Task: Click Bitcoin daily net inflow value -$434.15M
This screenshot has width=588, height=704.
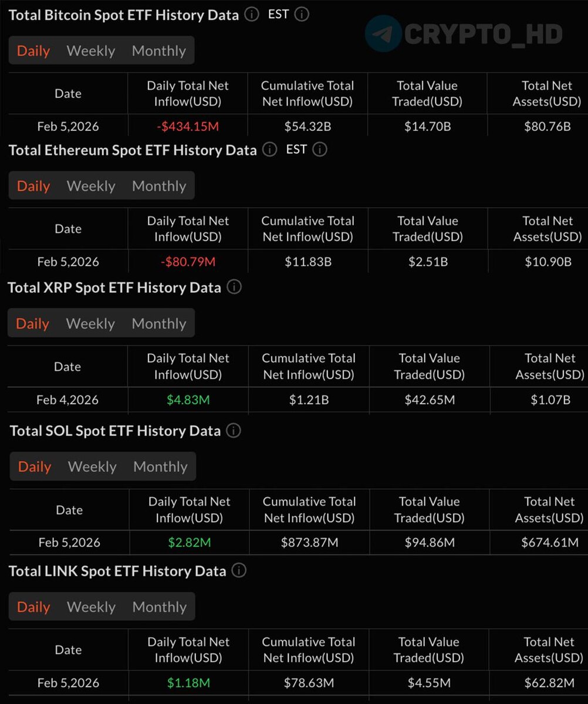Action: pyautogui.click(x=188, y=126)
